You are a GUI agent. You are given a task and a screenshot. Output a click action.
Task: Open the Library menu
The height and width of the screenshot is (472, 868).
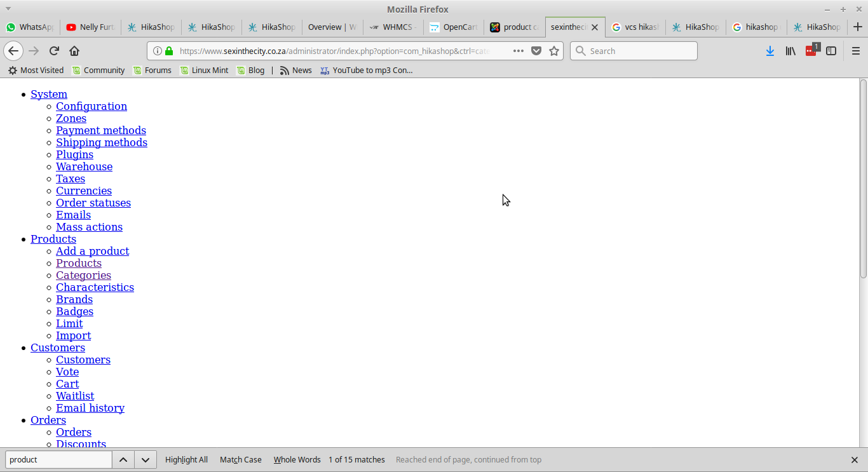790,51
